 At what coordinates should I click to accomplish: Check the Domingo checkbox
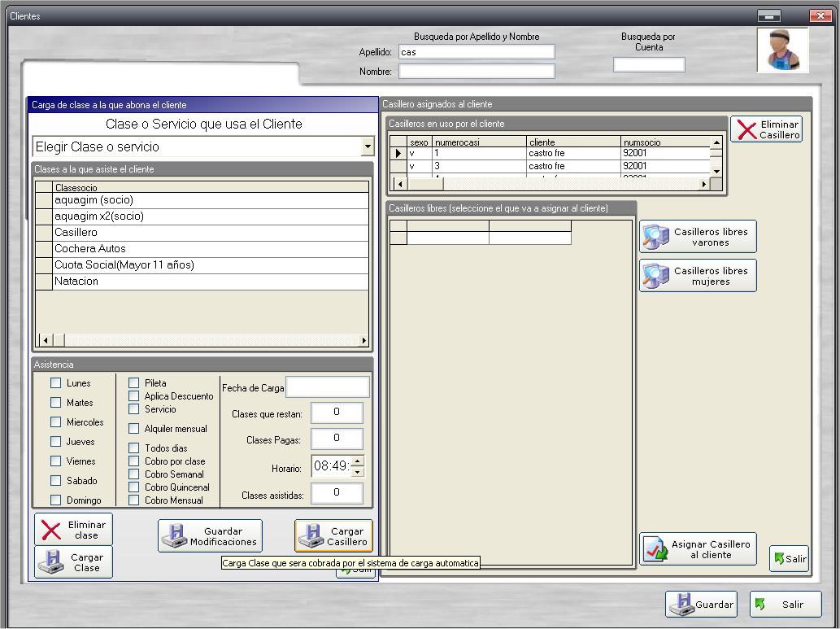coord(56,500)
